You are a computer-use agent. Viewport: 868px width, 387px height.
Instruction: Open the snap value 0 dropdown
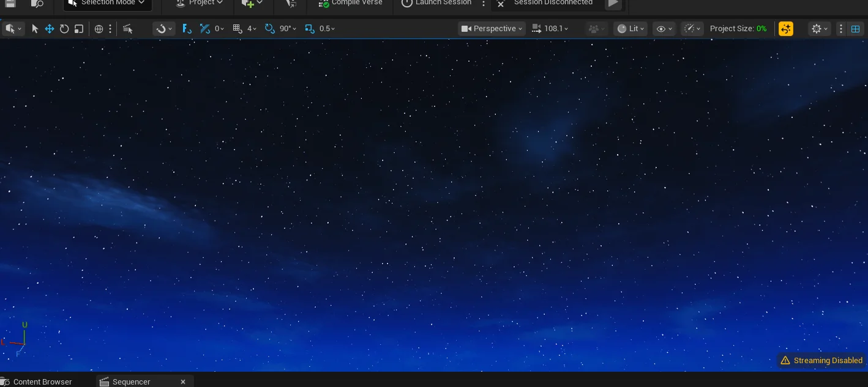[x=219, y=29]
